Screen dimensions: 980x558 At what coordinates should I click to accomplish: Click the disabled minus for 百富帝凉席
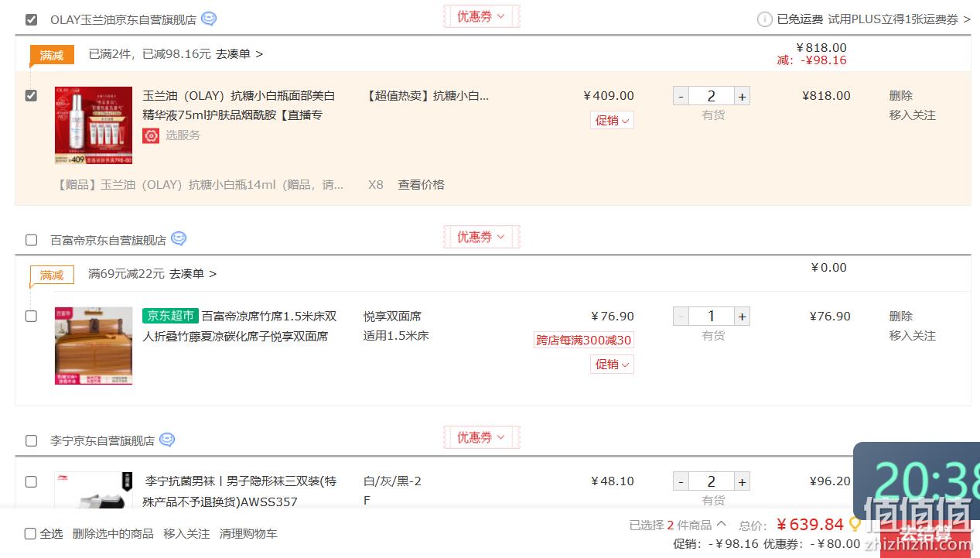tap(681, 317)
